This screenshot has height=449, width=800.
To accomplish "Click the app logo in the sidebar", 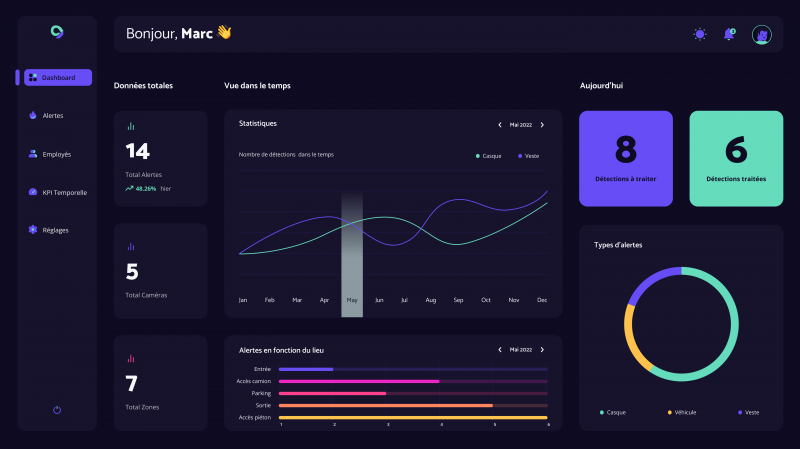I will click(57, 32).
